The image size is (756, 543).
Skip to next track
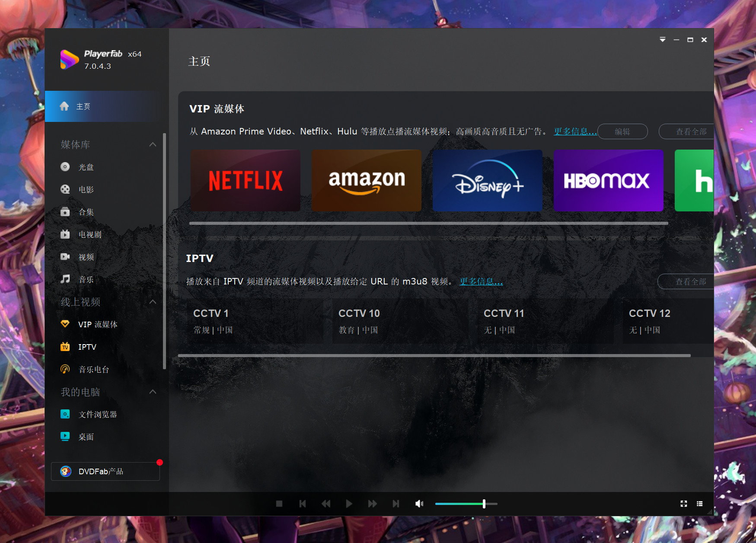396,504
